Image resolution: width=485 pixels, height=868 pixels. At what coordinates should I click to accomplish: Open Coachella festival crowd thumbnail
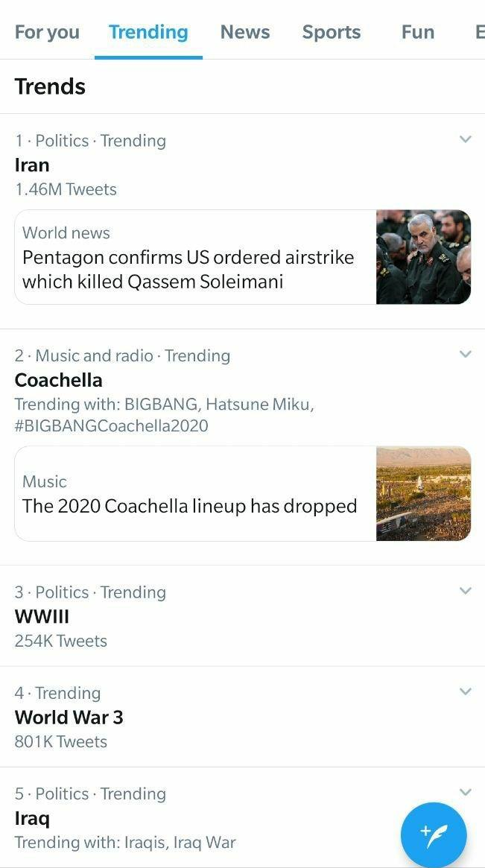423,493
